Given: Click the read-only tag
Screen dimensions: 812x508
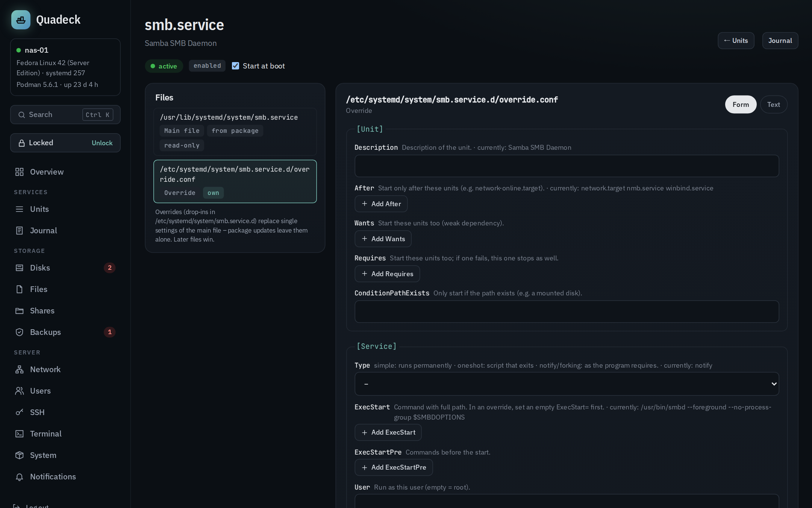Looking at the screenshot, I should [182, 145].
